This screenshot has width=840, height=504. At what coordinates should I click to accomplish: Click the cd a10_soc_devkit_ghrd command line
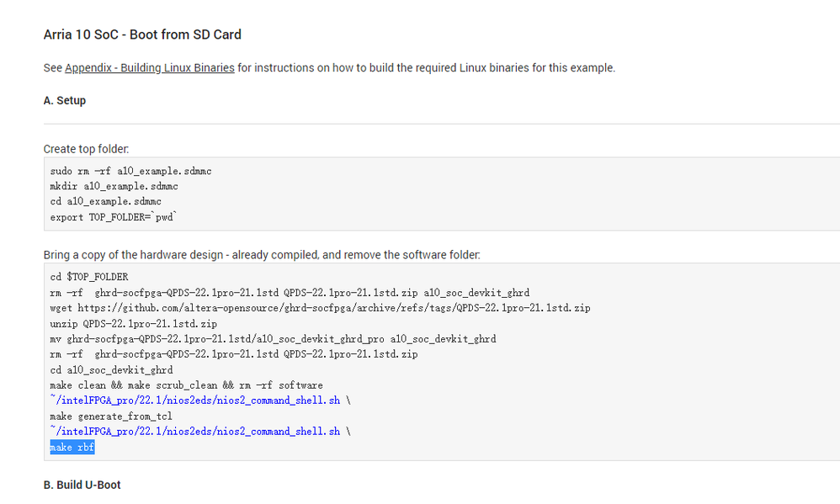coord(111,370)
